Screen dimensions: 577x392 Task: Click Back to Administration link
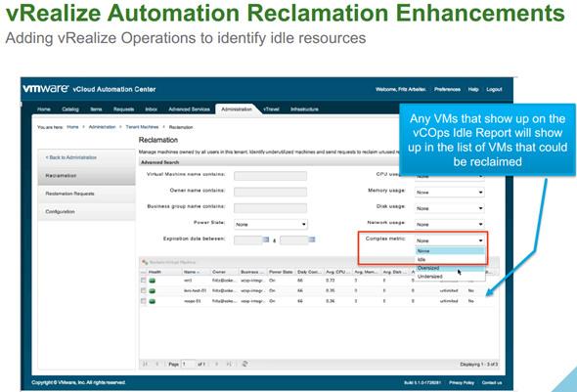click(71, 157)
